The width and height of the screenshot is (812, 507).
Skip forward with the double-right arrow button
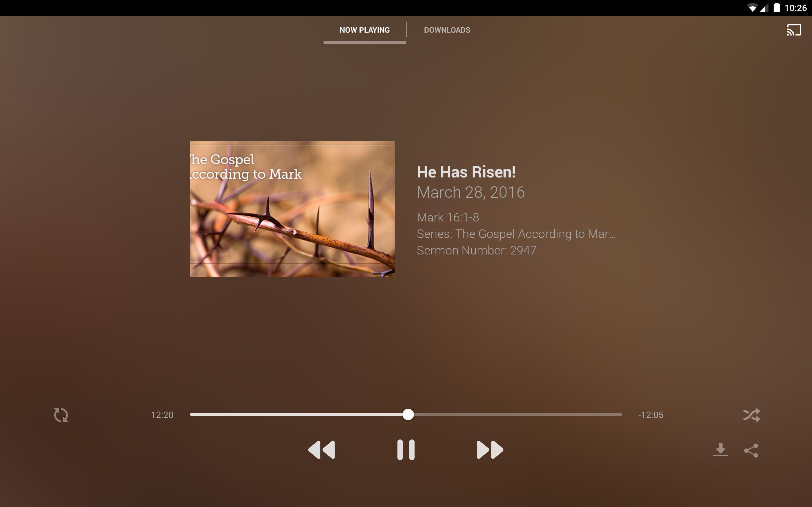pyautogui.click(x=490, y=450)
